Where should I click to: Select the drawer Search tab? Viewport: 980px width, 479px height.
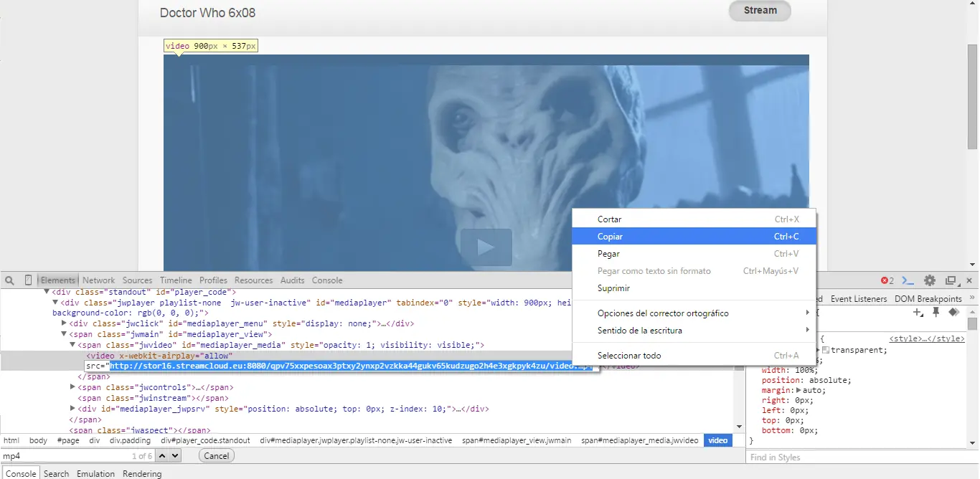coord(56,473)
